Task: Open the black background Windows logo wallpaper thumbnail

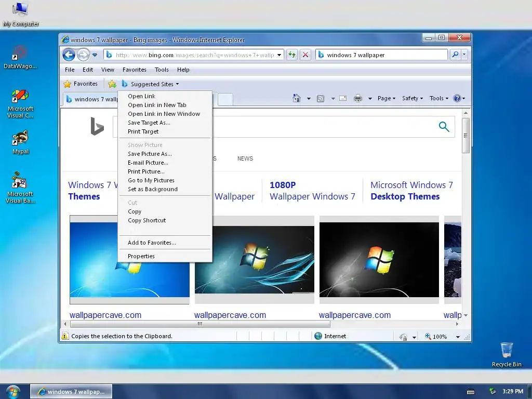Action: pyautogui.click(x=379, y=260)
